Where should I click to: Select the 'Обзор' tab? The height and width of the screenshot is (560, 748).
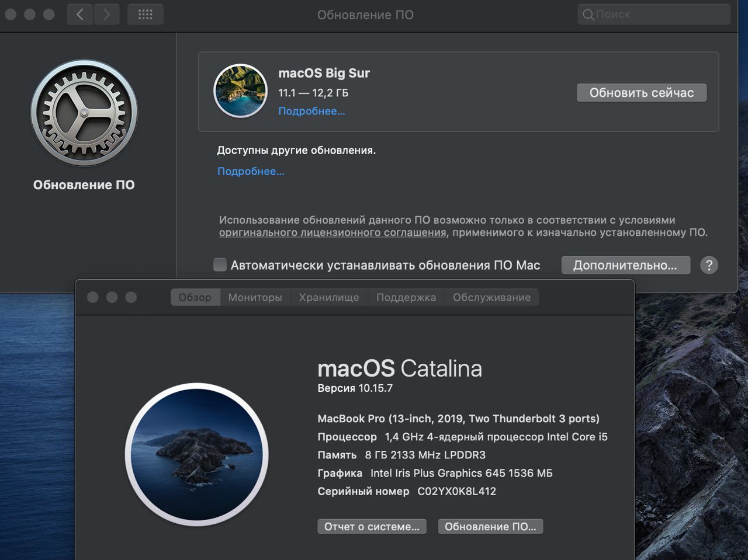coord(195,297)
